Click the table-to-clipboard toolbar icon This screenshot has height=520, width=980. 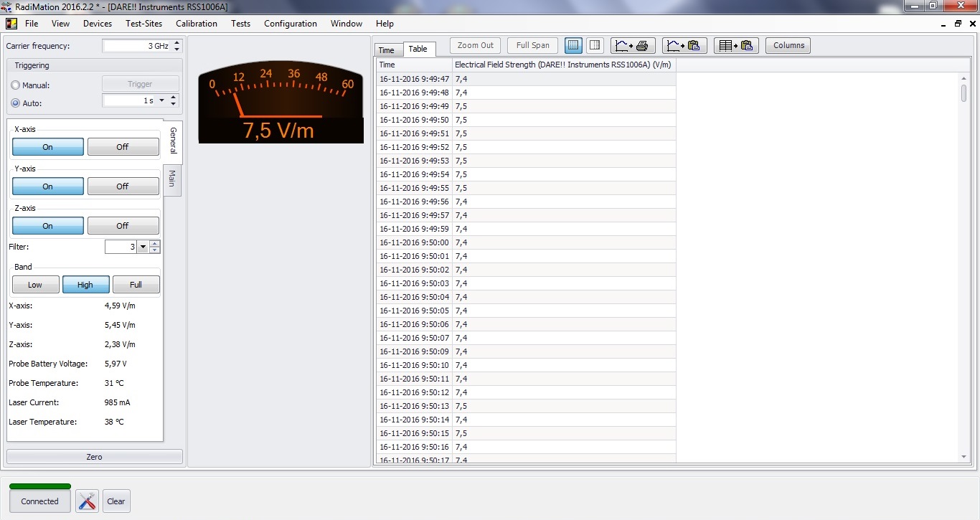[x=736, y=45]
